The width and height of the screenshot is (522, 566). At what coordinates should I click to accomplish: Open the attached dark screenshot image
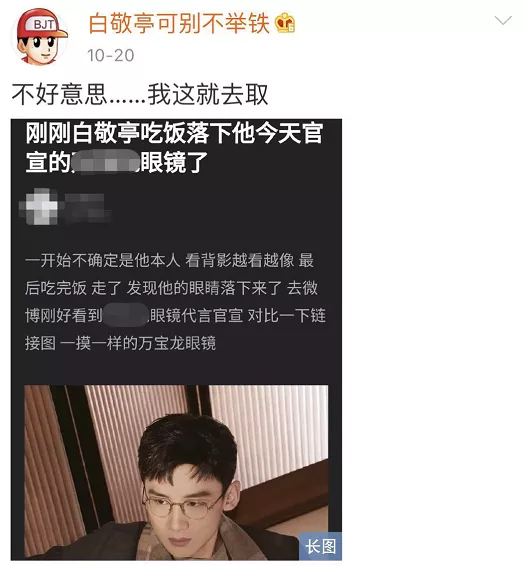click(176, 339)
